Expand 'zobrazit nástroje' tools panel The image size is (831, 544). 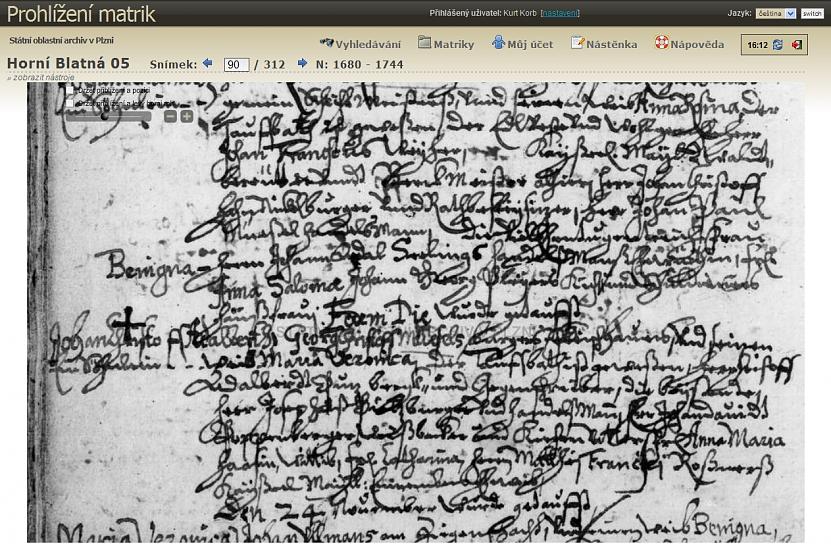tap(41, 77)
